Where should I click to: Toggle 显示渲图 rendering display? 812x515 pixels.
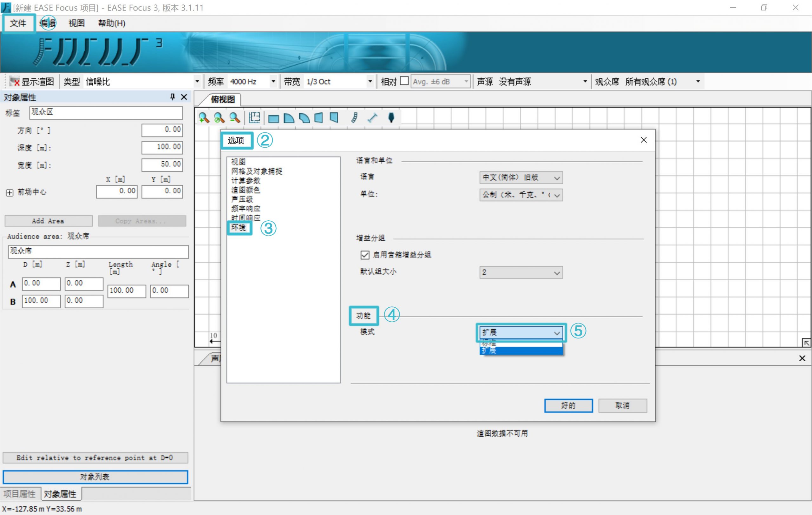(x=34, y=81)
